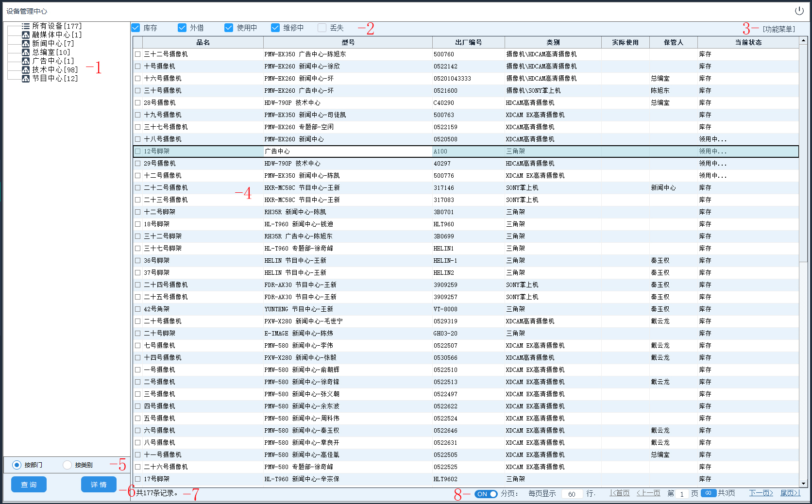Open the 功能菜单 menu
This screenshot has width=812, height=504.
click(778, 29)
